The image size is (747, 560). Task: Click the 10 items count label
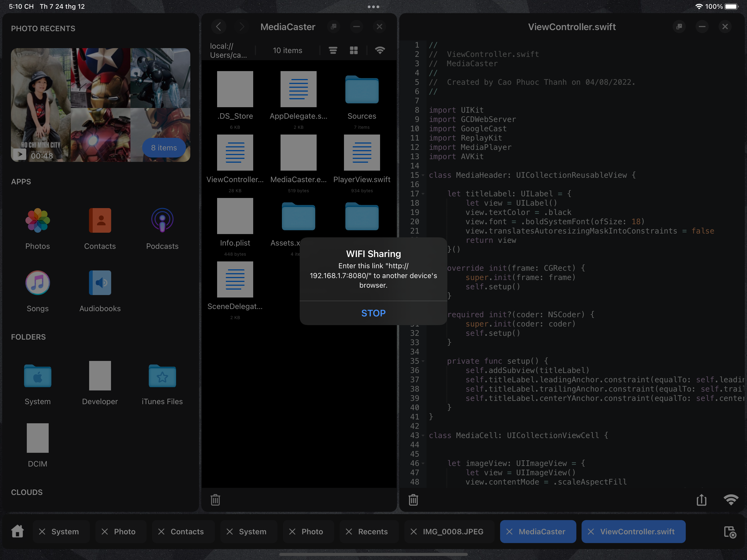[x=287, y=50]
